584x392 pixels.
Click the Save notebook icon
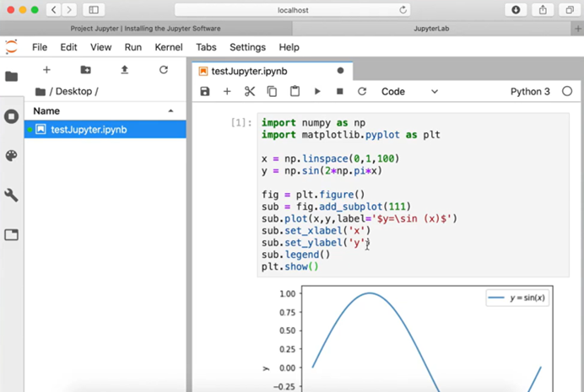click(x=205, y=91)
